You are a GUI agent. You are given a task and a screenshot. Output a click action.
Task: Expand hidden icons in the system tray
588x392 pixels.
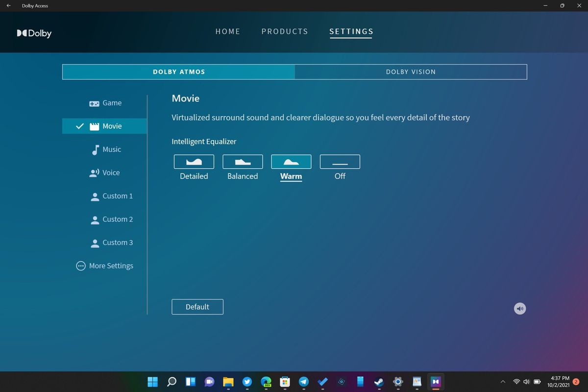coord(503,381)
